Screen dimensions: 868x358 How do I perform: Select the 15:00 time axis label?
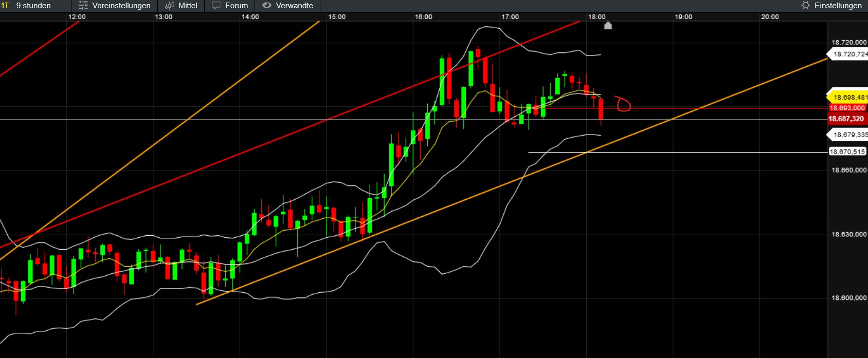337,17
